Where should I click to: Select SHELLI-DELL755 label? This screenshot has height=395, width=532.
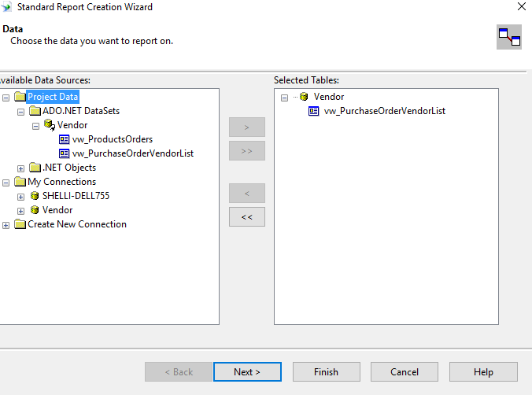[x=76, y=196]
